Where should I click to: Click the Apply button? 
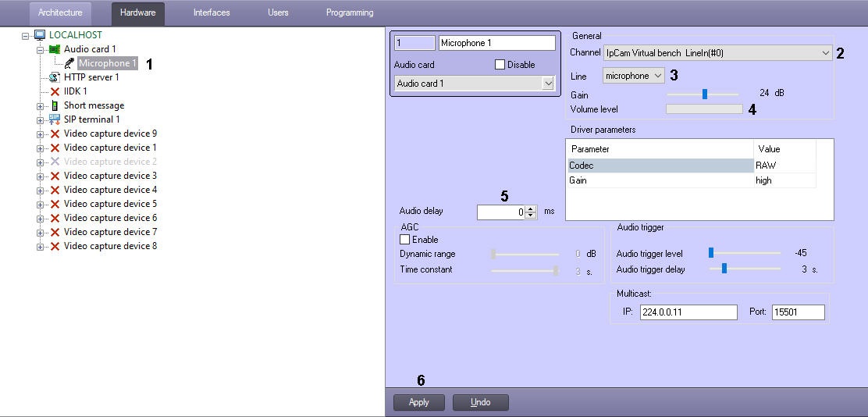point(419,403)
